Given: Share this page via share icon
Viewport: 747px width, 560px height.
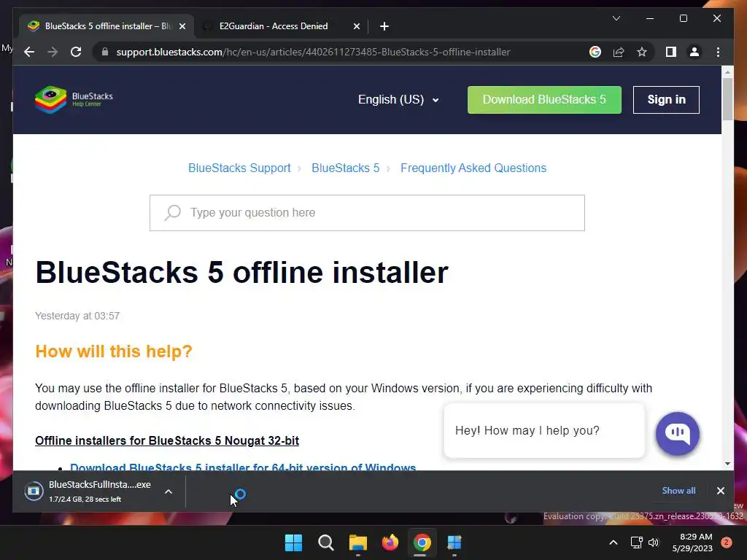Looking at the screenshot, I should 619,52.
